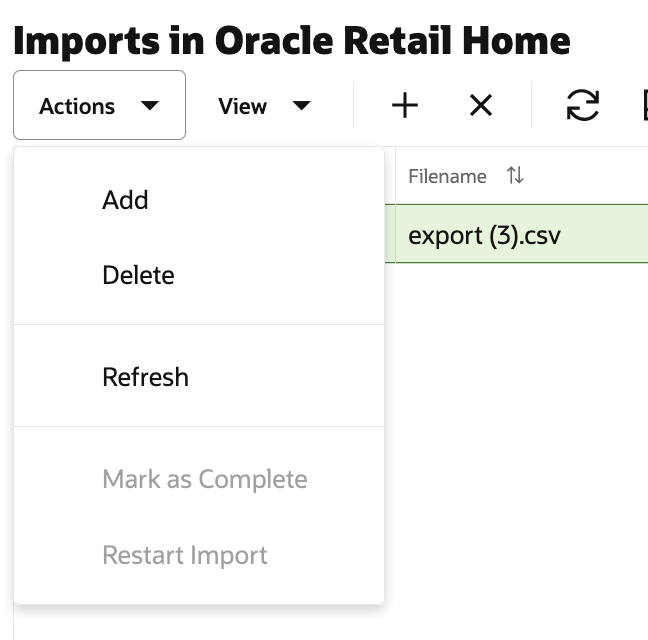648x640 pixels.
Task: Expand the View dropdown menu
Action: (264, 106)
